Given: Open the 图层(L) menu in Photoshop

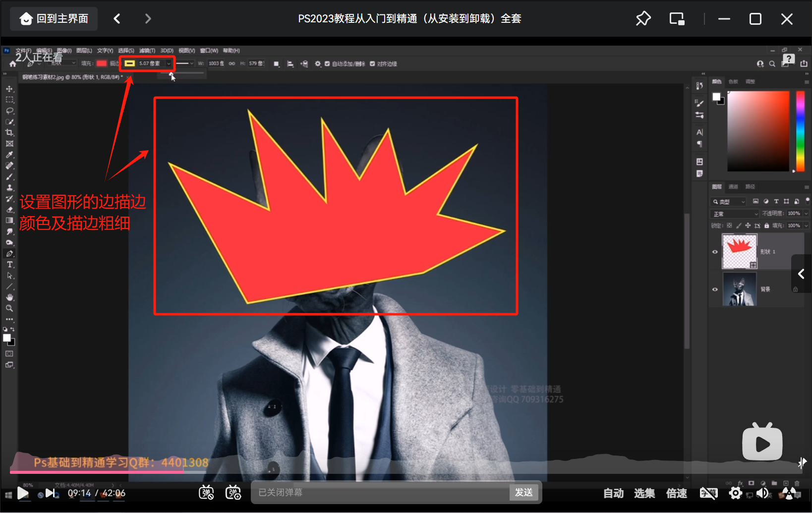Looking at the screenshot, I should [84, 51].
